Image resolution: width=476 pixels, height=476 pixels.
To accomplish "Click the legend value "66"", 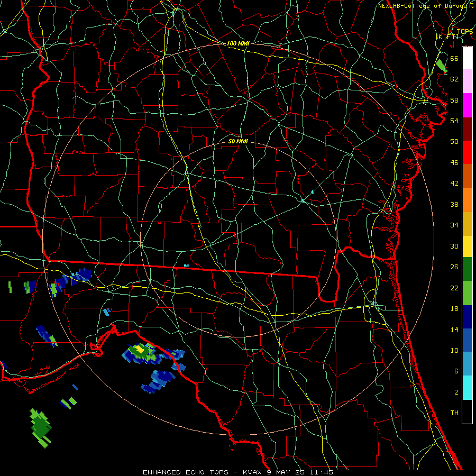I will point(454,58).
